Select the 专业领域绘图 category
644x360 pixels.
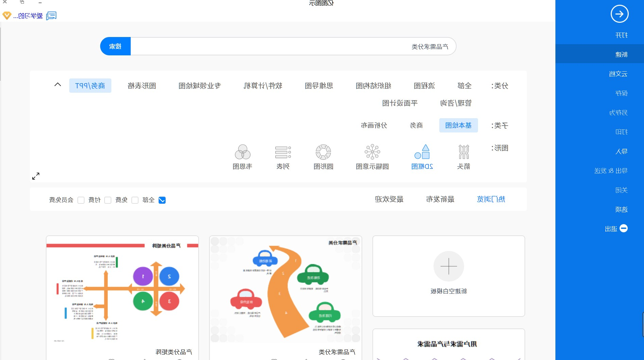200,86
